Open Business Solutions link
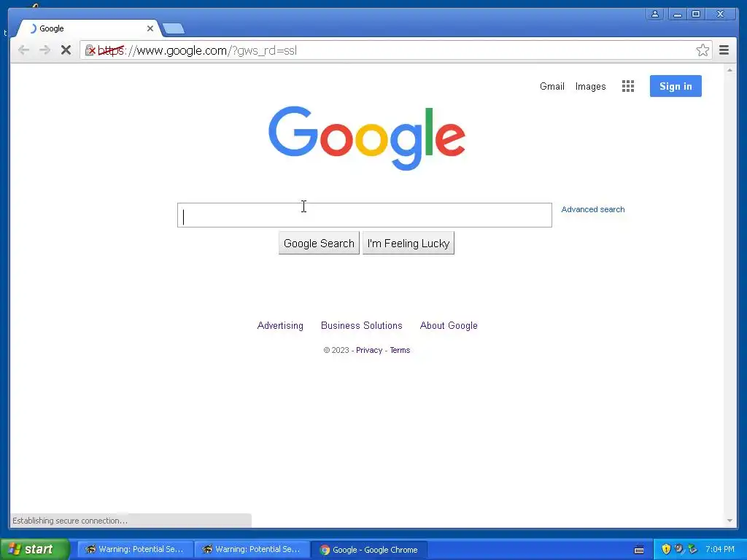The image size is (747, 560). 362,326
